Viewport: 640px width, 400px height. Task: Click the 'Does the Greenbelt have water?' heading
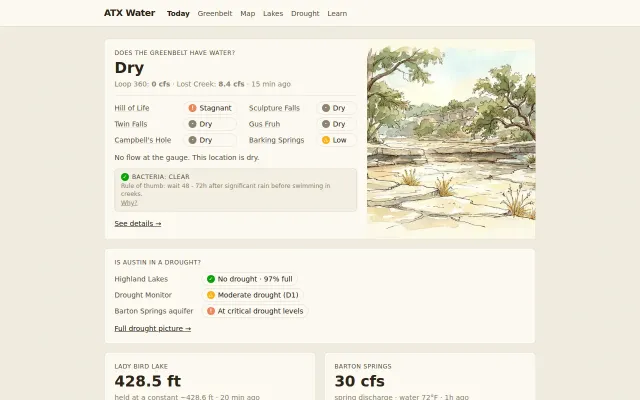coord(175,53)
